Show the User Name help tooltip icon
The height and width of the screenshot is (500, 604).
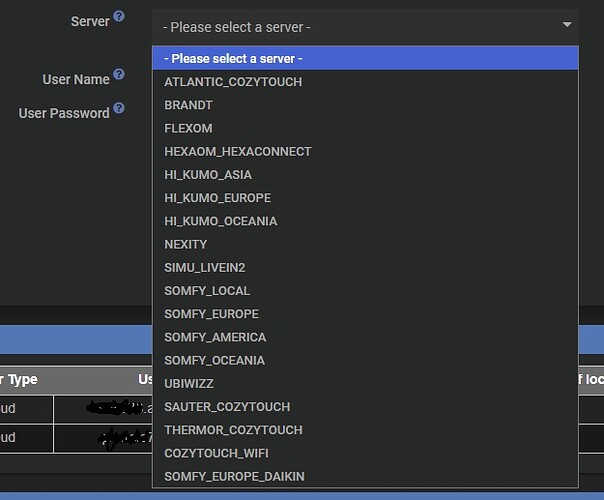click(x=119, y=74)
